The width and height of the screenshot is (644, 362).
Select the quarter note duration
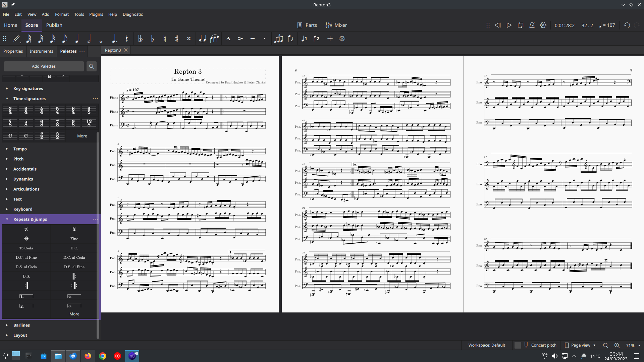click(x=77, y=39)
